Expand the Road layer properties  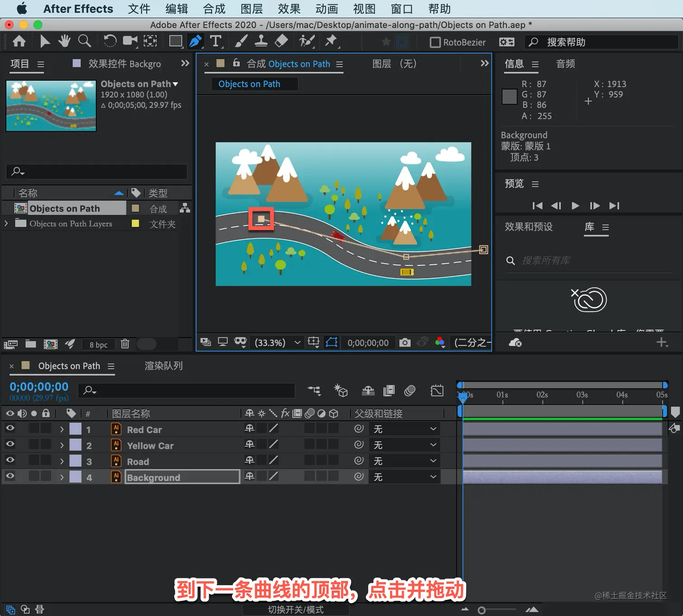point(62,461)
